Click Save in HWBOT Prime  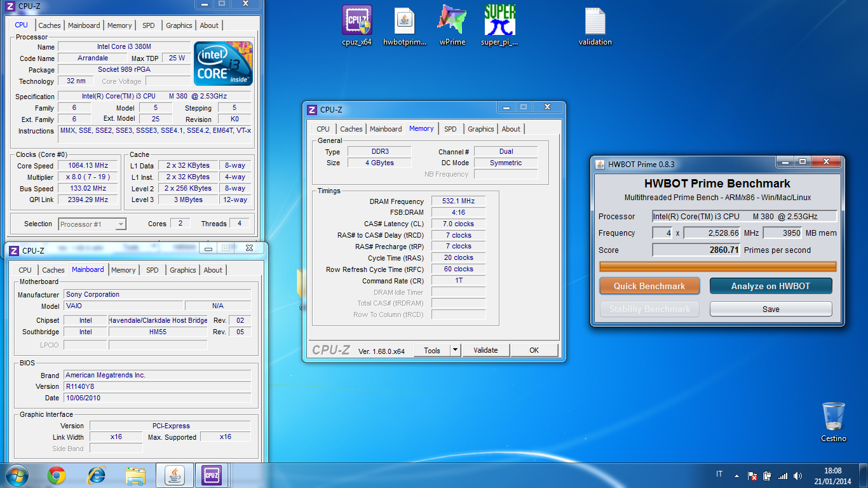coord(771,309)
